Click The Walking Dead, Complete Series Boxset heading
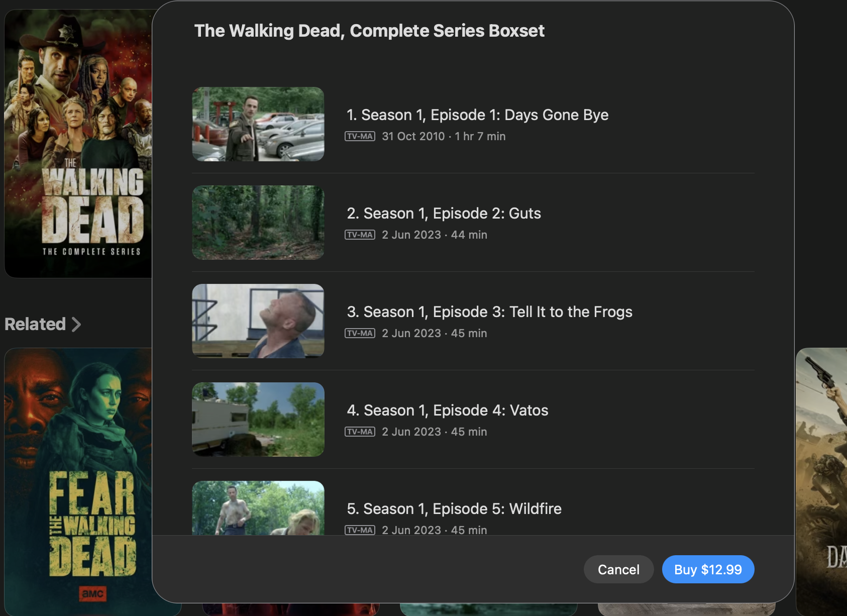The width and height of the screenshot is (847, 616). coord(369,31)
